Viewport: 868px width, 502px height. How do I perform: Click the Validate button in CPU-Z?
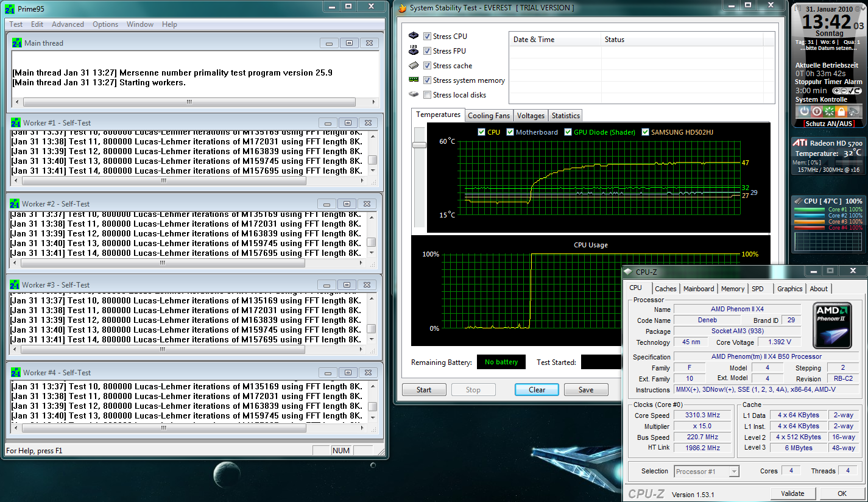tap(792, 493)
